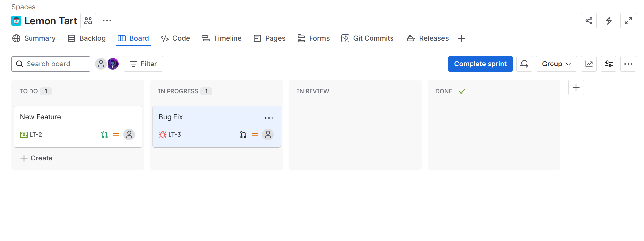The image size is (644, 241).
Task: Click the branch icon on the New Feature card
Action: [x=104, y=134]
